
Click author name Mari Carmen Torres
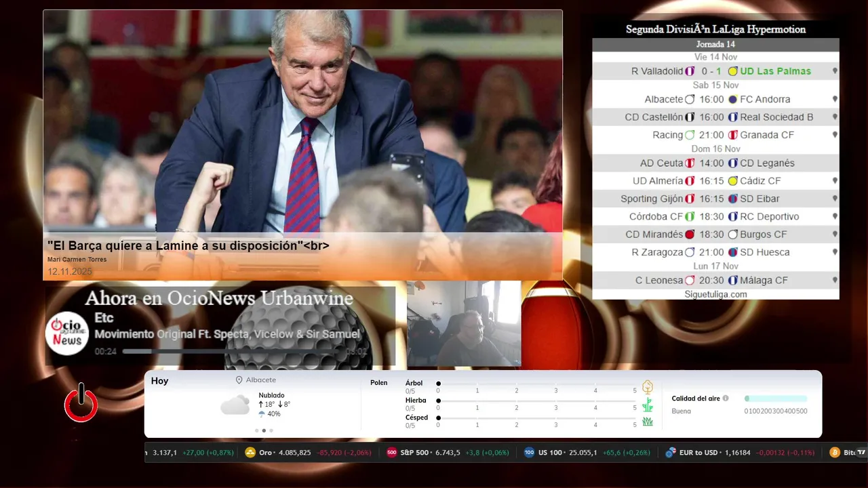(77, 260)
